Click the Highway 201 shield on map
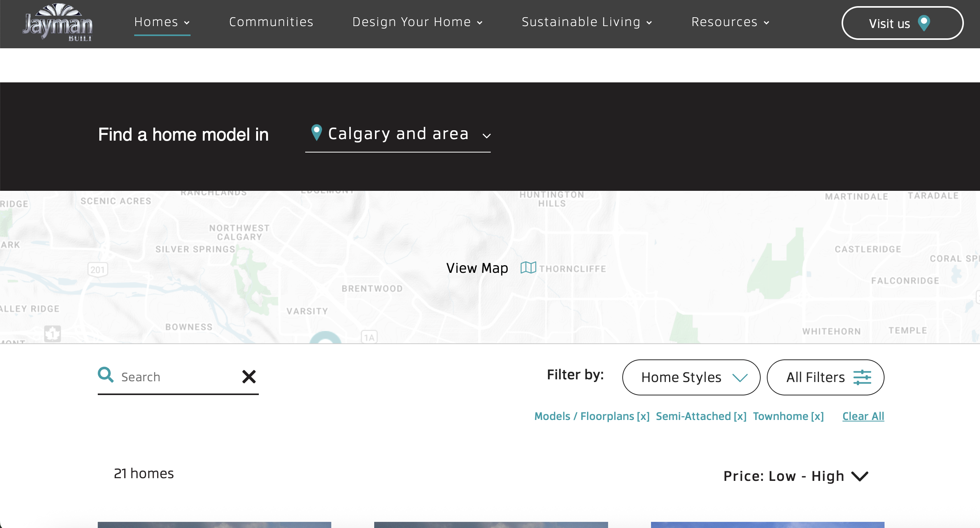This screenshot has height=528, width=980. 98,270
